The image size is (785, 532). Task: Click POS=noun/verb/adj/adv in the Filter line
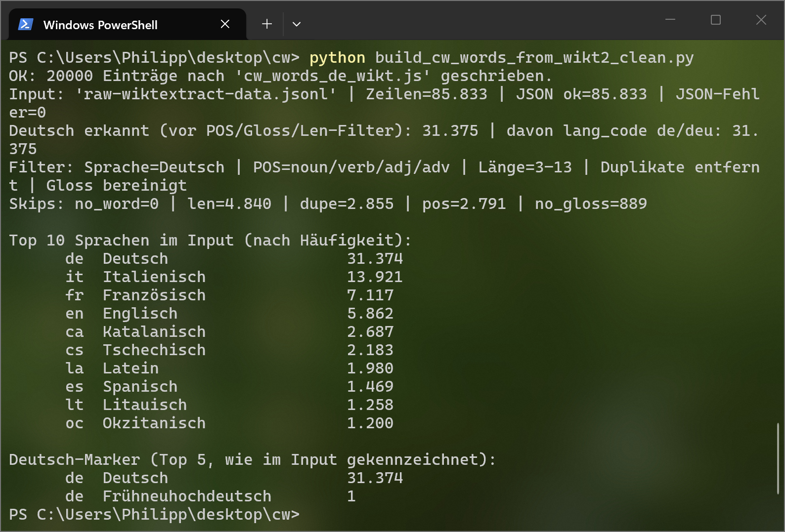point(351,167)
